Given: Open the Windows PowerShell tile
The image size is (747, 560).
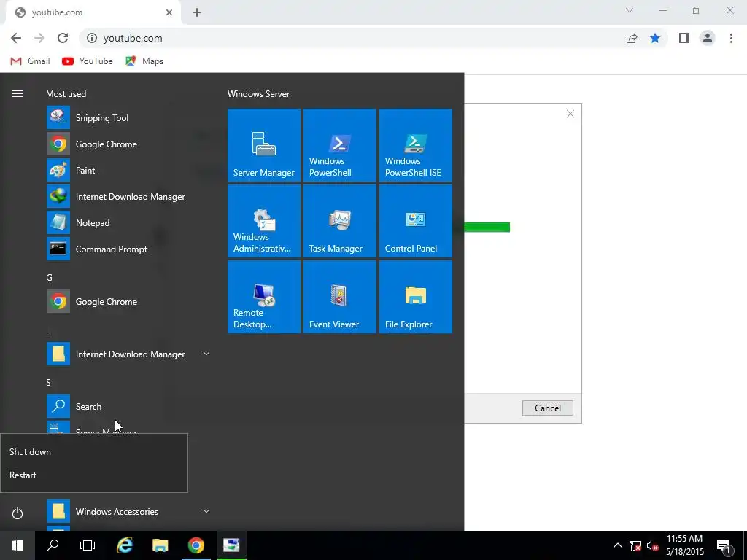Looking at the screenshot, I should (x=340, y=145).
